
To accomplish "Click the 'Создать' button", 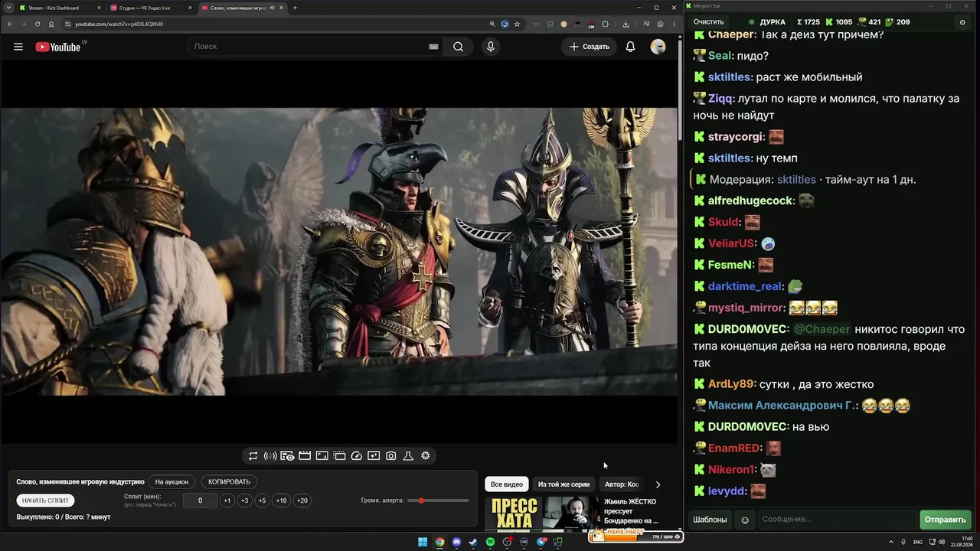I will 589,47.
